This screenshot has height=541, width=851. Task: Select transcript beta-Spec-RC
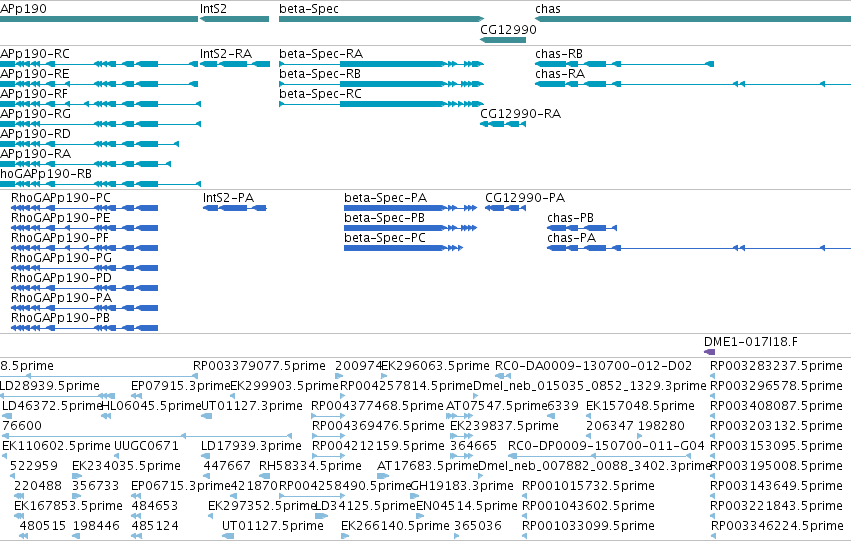point(381,104)
